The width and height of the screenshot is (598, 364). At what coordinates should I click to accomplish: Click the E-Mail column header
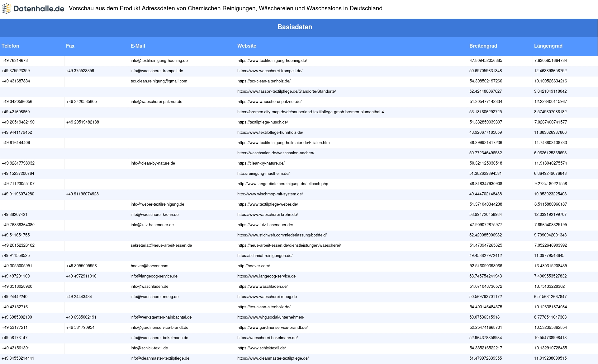[x=138, y=46]
